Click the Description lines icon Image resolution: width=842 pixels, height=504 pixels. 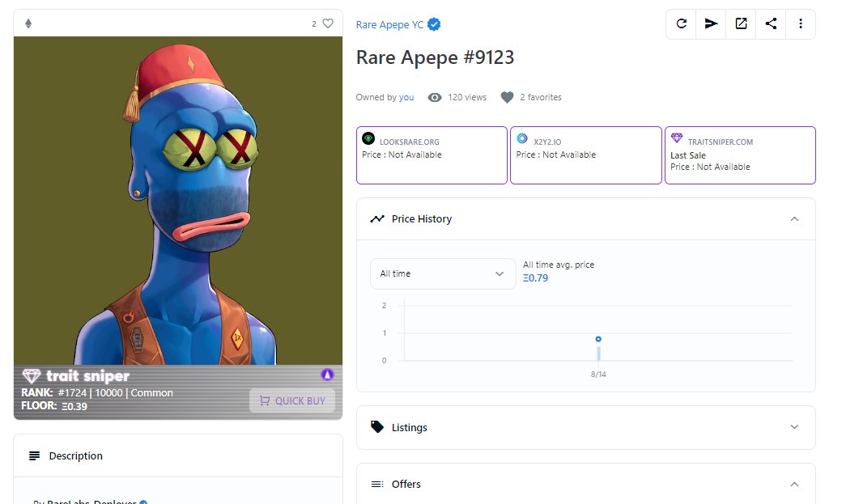tap(34, 455)
